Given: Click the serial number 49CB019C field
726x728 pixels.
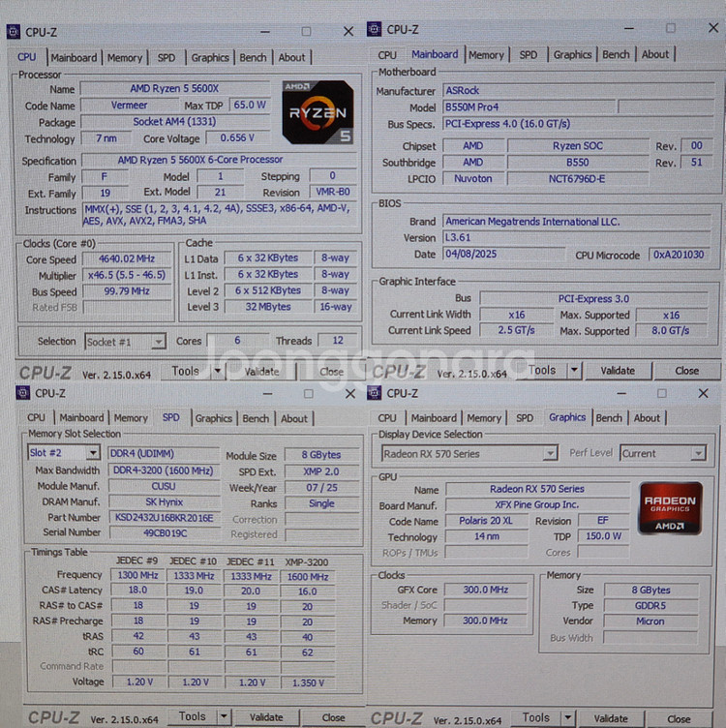Looking at the screenshot, I should tap(165, 533).
